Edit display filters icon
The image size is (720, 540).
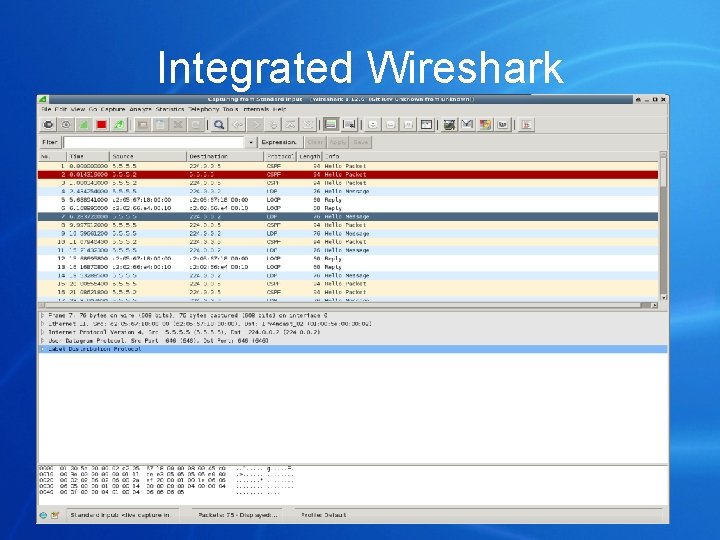click(x=467, y=124)
